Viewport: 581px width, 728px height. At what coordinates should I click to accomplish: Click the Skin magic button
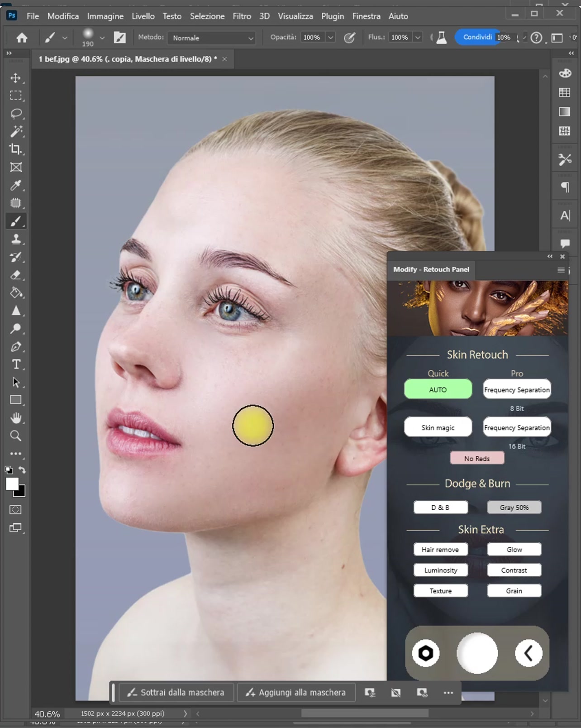click(x=438, y=427)
